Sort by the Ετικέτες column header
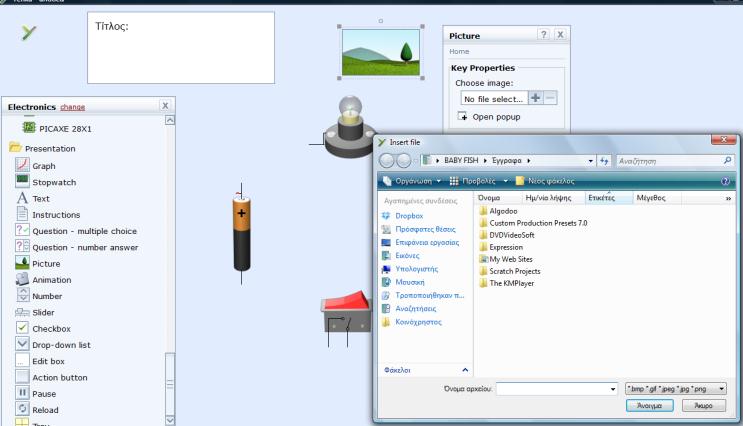The height and width of the screenshot is (426, 743). point(601,198)
